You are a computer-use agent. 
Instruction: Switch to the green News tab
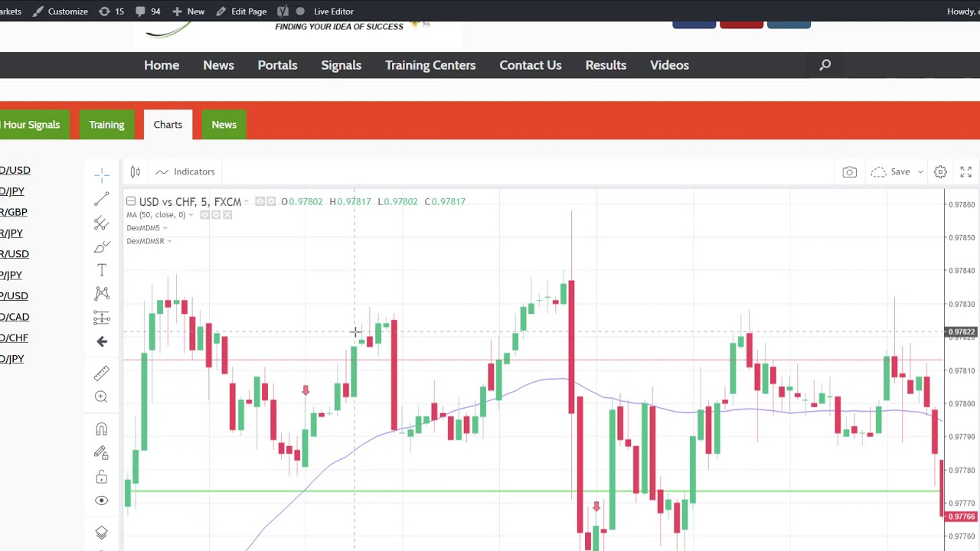tap(224, 125)
